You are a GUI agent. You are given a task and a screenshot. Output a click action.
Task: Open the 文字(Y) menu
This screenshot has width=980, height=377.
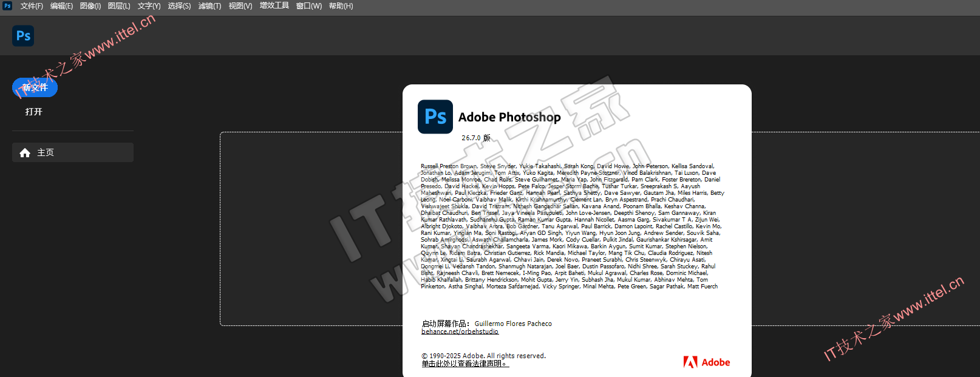pos(149,6)
